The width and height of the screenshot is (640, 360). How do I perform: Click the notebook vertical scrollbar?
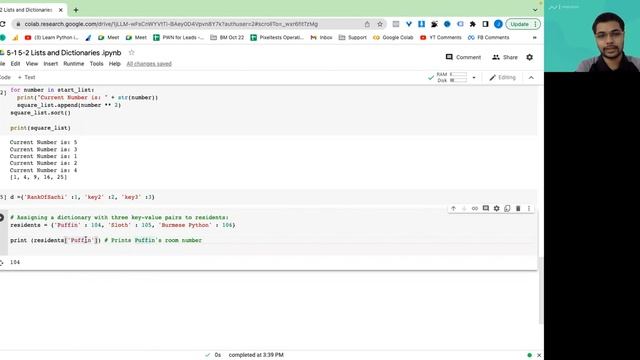click(x=540, y=291)
